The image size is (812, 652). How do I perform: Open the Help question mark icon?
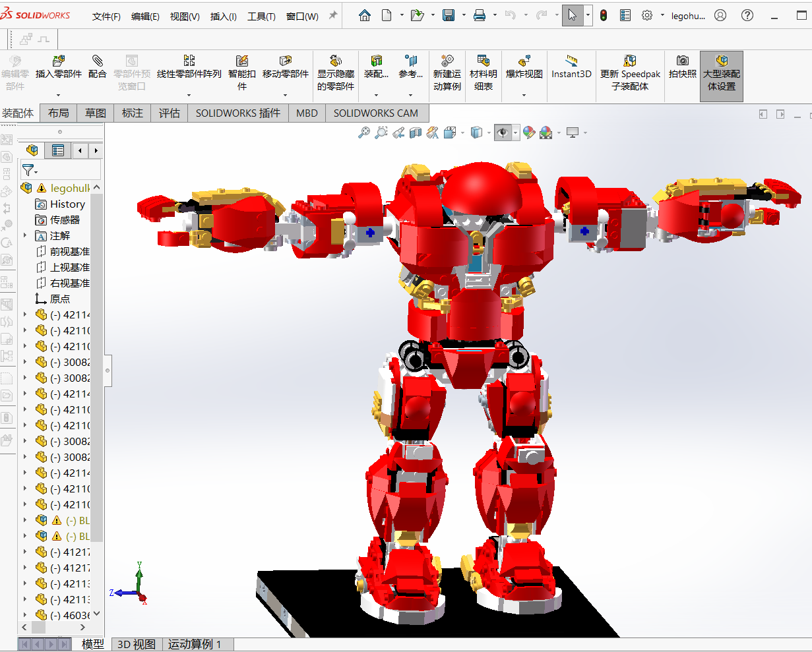pyautogui.click(x=747, y=15)
